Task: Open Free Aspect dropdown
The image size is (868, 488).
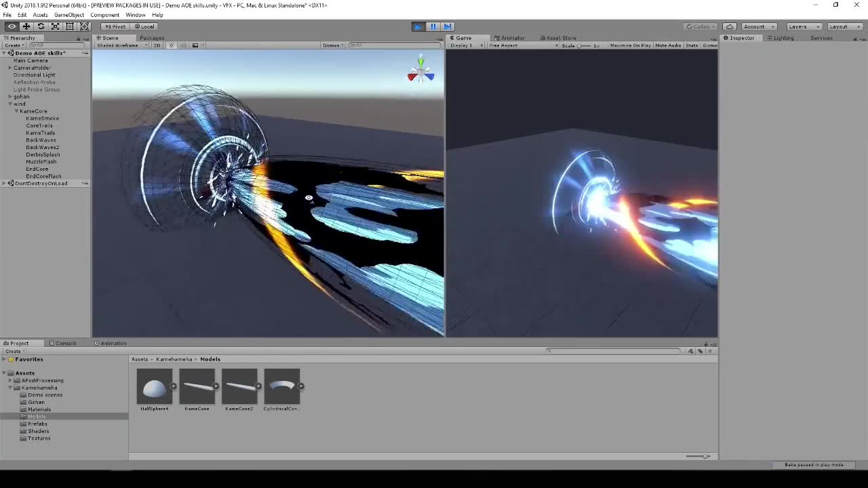Action: pyautogui.click(x=522, y=45)
